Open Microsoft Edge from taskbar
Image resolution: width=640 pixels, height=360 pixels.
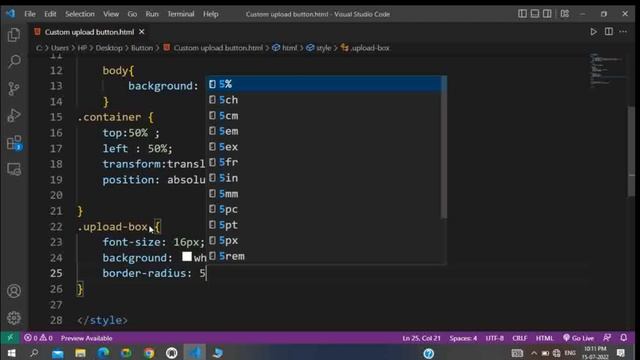click(x=103, y=353)
